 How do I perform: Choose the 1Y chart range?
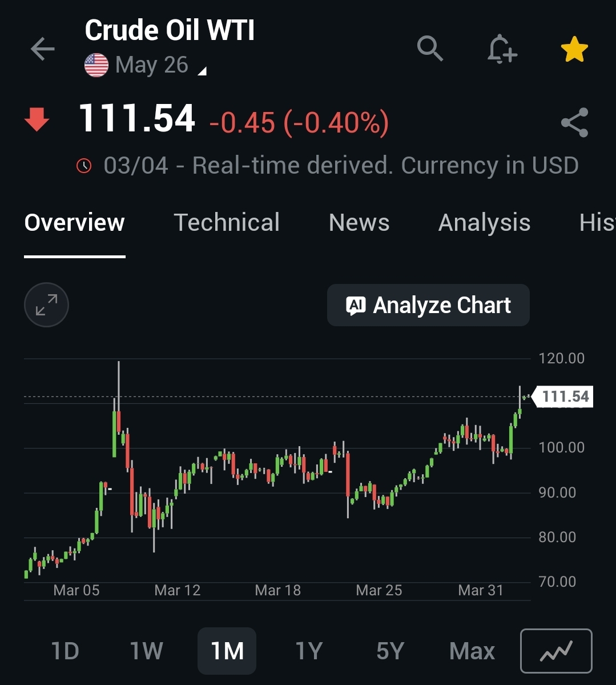[309, 651]
